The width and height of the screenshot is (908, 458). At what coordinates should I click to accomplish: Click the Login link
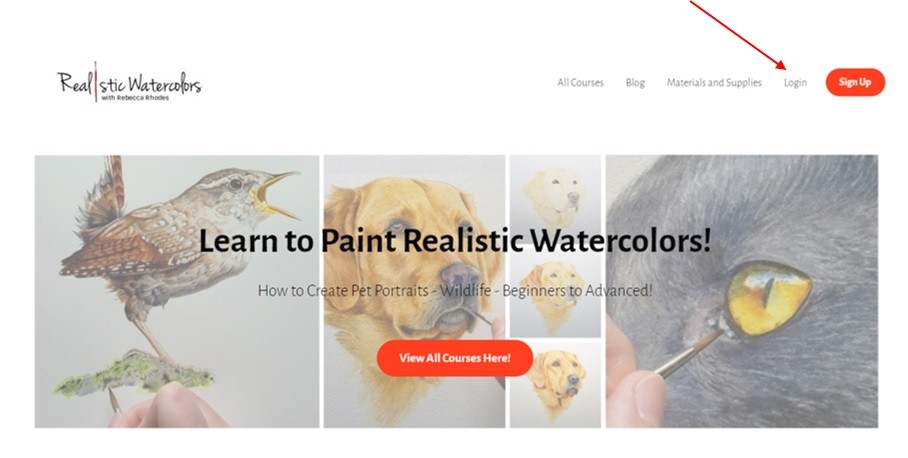(x=795, y=83)
